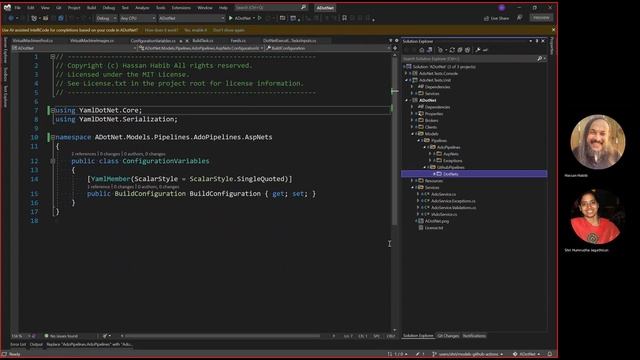Click the Home icon in Solution Explorer toolbar
Viewport: 640px width, 360px height.
tap(422, 50)
